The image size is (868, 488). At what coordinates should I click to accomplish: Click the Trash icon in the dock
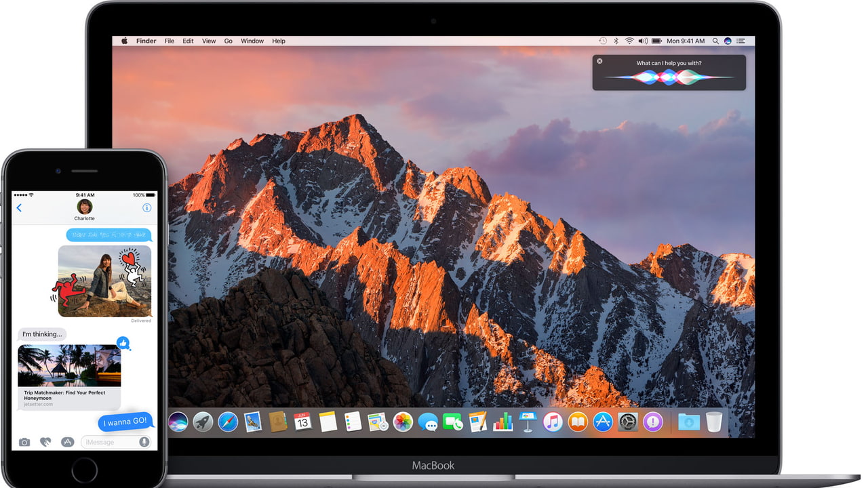(x=714, y=422)
